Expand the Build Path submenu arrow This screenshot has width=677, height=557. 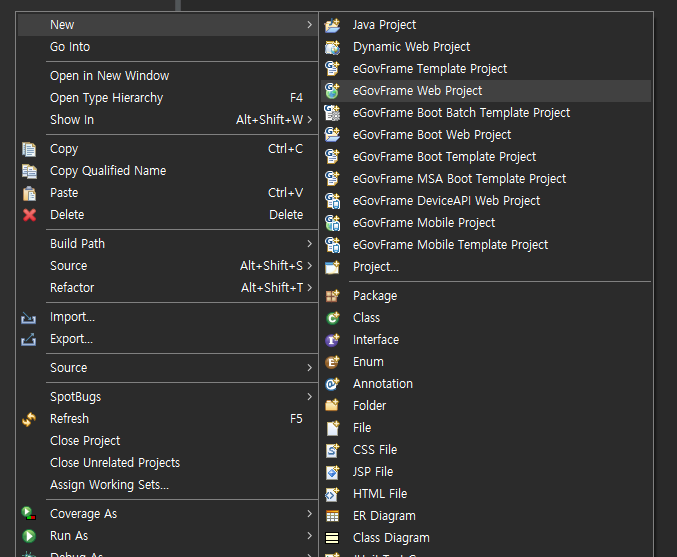pos(309,244)
